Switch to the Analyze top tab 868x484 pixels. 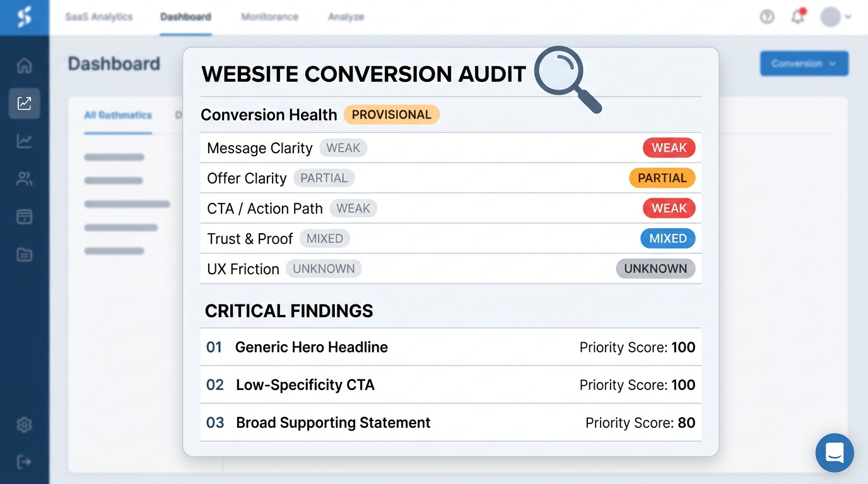(346, 17)
